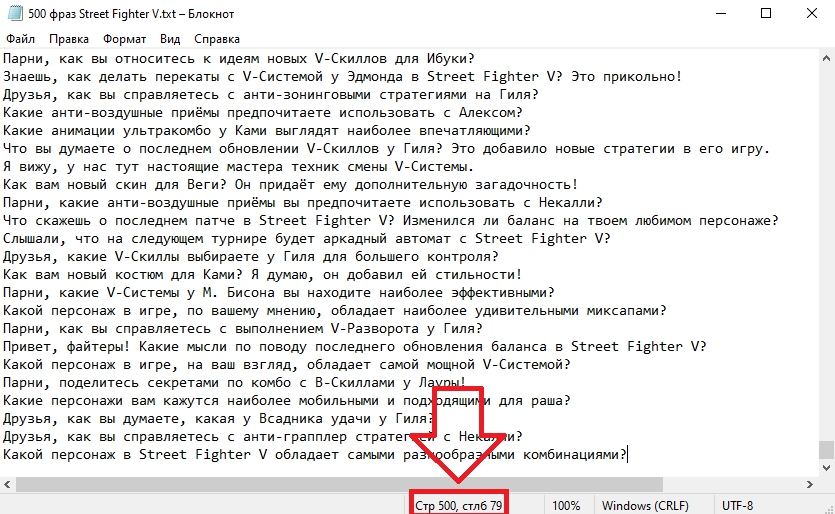835x514 pixels.
Task: Click the line about удивительными миксапами
Action: 334,311
